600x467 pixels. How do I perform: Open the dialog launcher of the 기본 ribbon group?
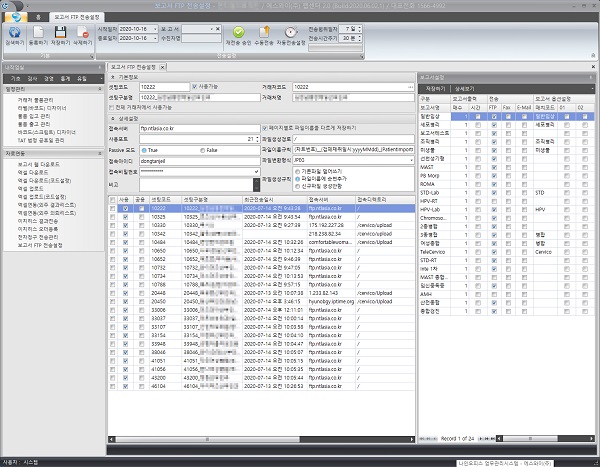(92, 56)
